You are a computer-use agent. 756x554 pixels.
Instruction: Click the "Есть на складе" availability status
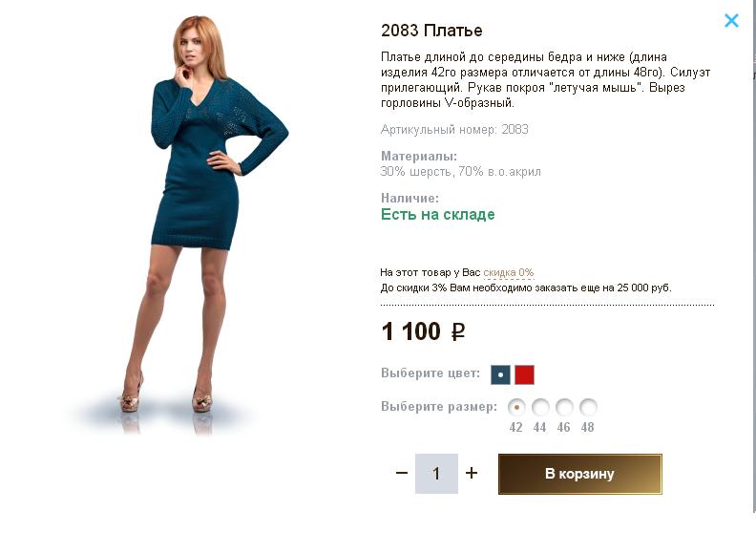[437, 214]
